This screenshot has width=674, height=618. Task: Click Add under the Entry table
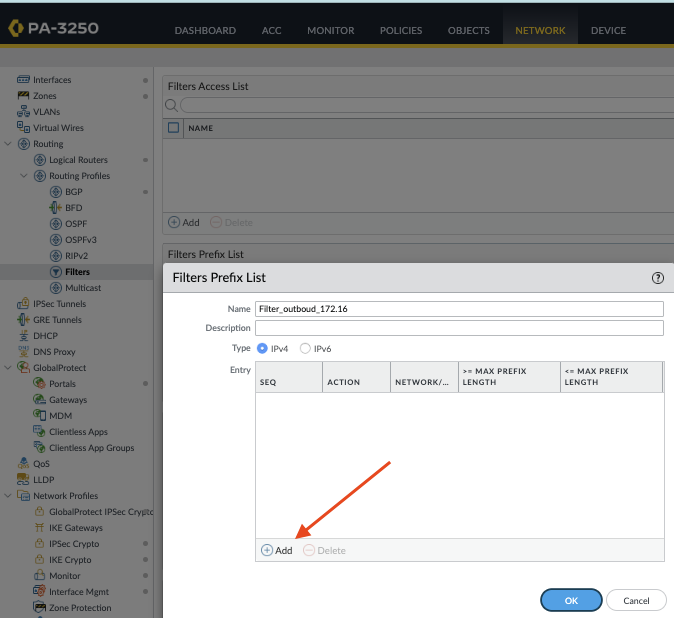[x=277, y=551]
